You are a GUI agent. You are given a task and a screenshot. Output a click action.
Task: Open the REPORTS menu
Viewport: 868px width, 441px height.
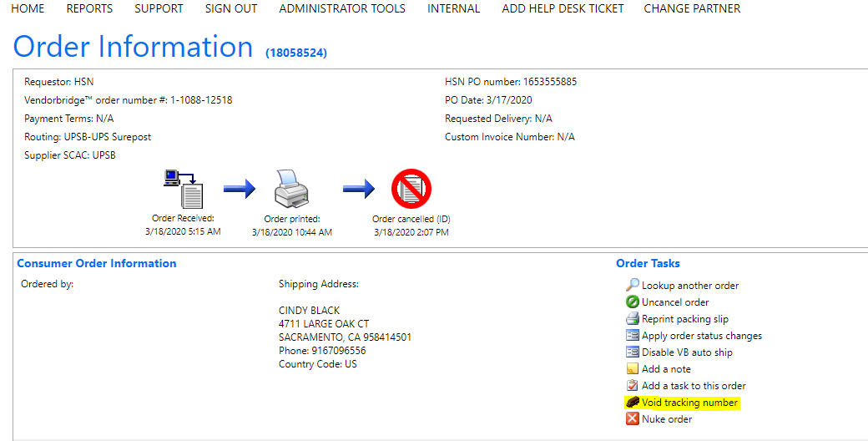point(89,9)
